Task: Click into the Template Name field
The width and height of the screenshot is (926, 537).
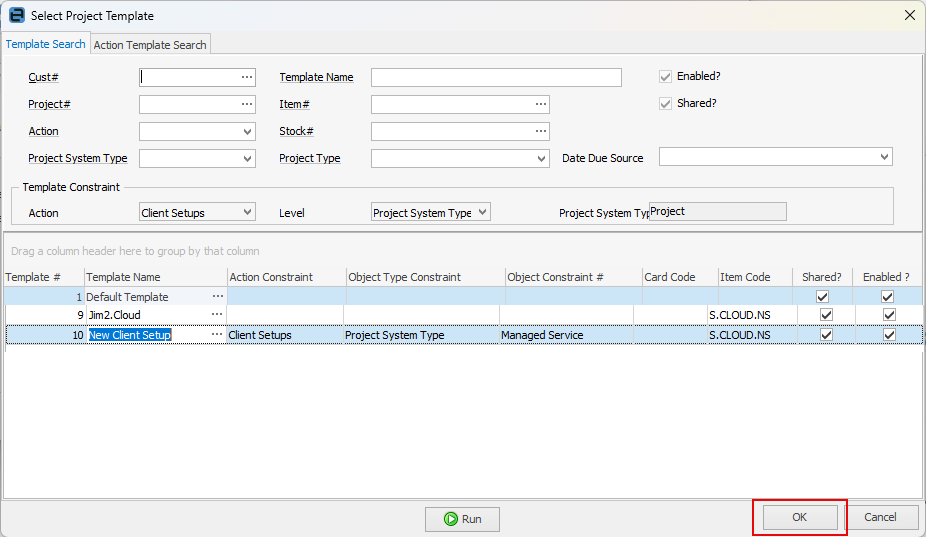Action: pyautogui.click(x=496, y=77)
